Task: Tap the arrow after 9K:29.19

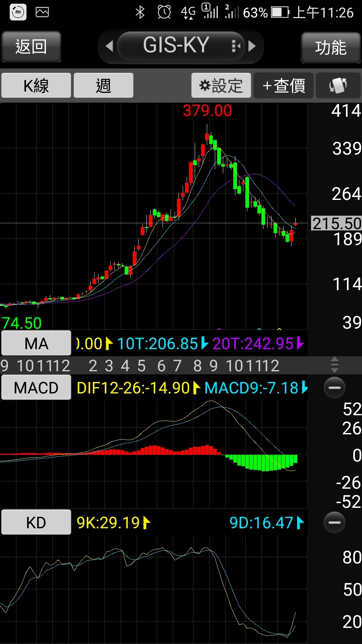Action: 146,523
